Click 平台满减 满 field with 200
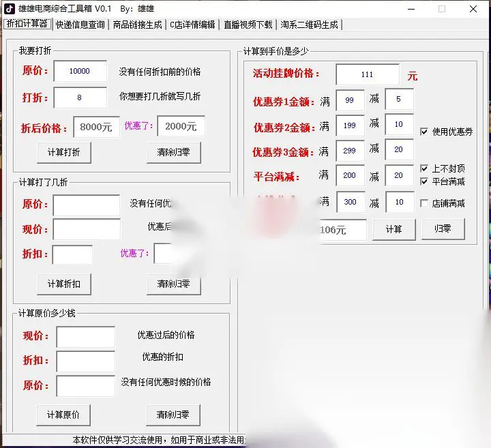Viewport: 491px width, 448px height. tap(350, 175)
